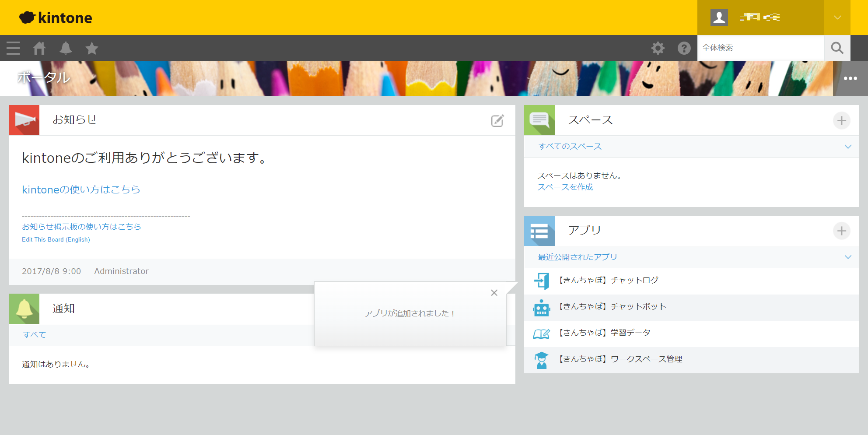The height and width of the screenshot is (435, 868).
Task: Open the kintoneの使い方はこちら link
Action: [x=81, y=189]
